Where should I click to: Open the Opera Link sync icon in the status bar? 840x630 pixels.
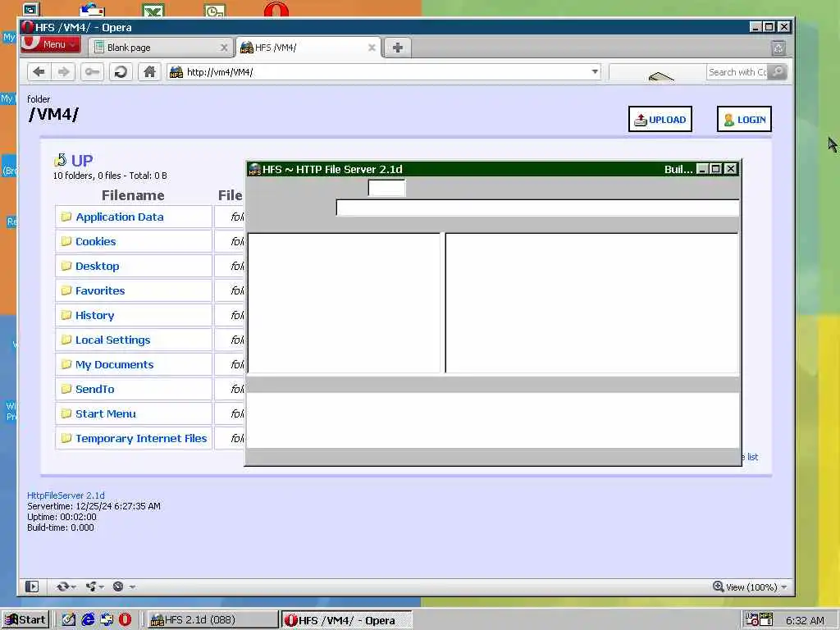tap(62, 587)
